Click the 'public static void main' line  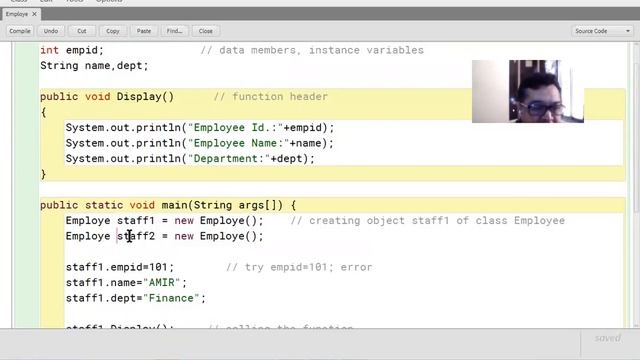pos(168,205)
